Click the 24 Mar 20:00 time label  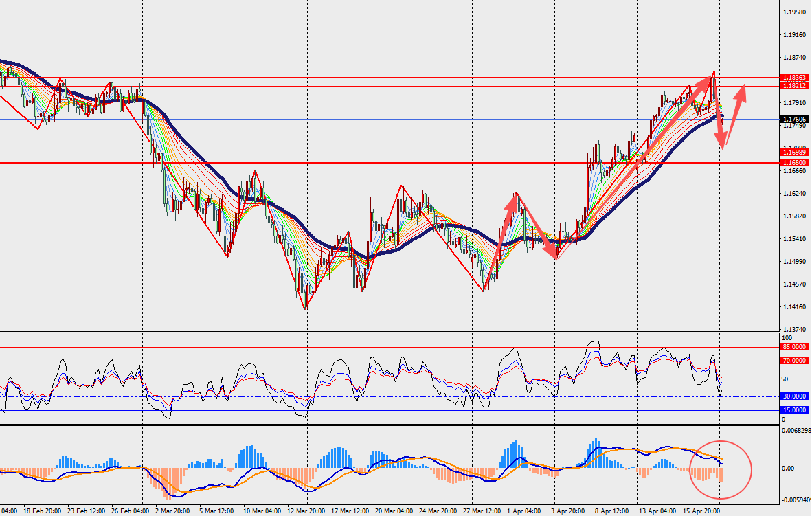pyautogui.click(x=438, y=511)
